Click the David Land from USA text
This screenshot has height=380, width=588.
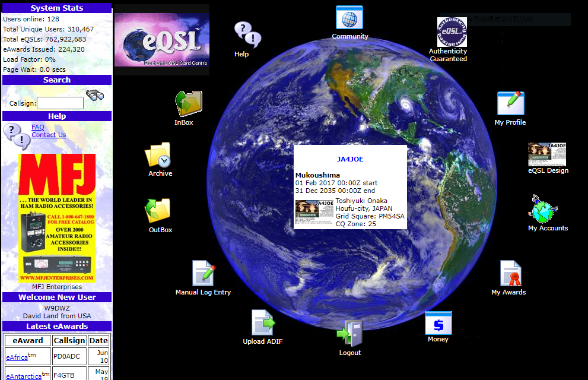pos(57,316)
